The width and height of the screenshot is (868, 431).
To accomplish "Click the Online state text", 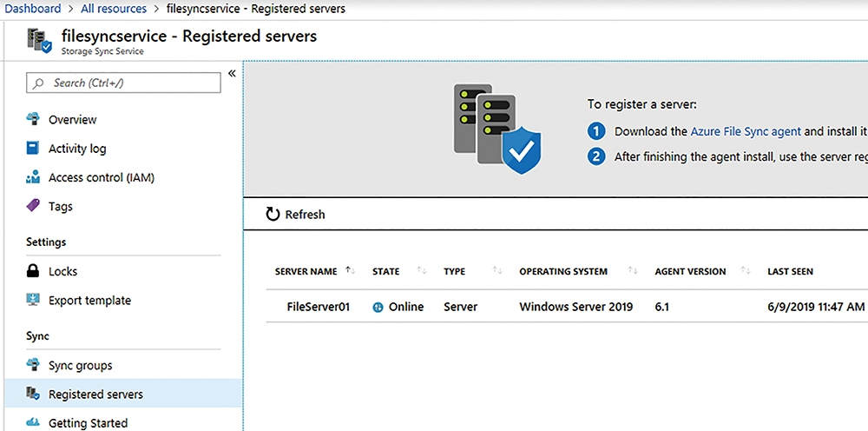I will coord(405,307).
